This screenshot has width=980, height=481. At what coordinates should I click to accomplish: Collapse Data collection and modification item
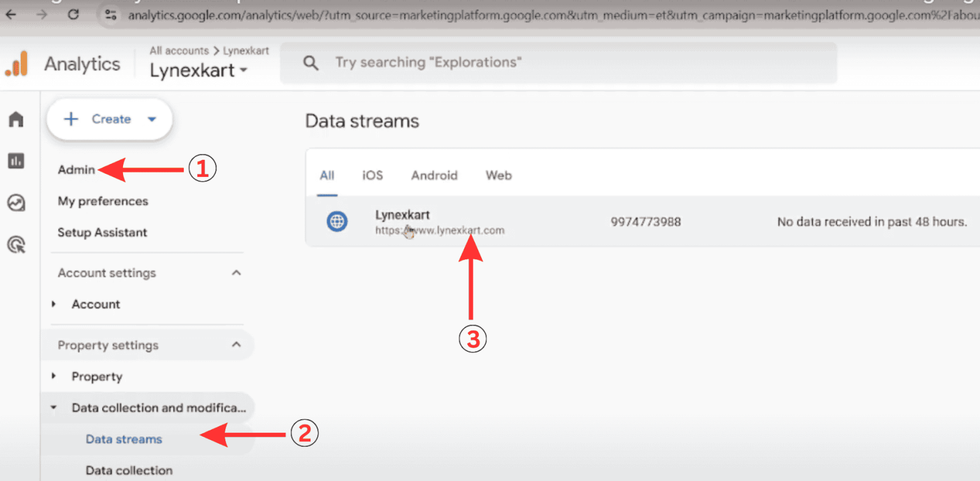coord(54,408)
